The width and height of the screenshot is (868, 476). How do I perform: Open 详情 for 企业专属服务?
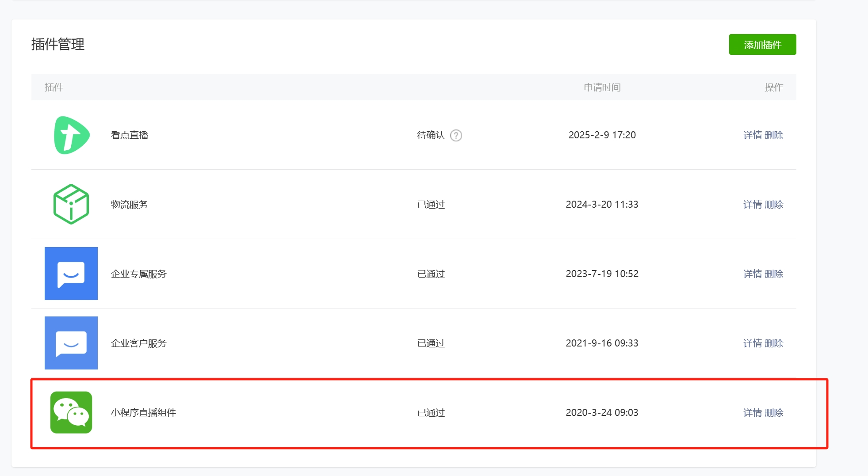coord(752,274)
